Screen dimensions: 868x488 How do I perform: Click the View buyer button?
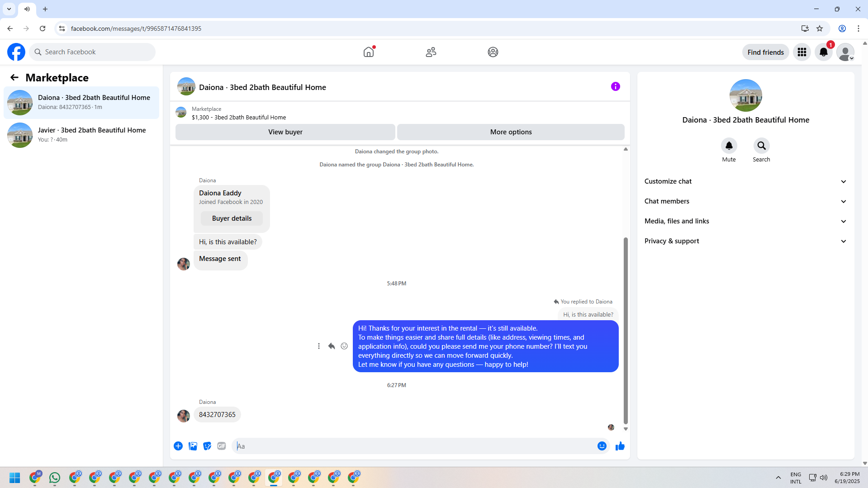285,132
